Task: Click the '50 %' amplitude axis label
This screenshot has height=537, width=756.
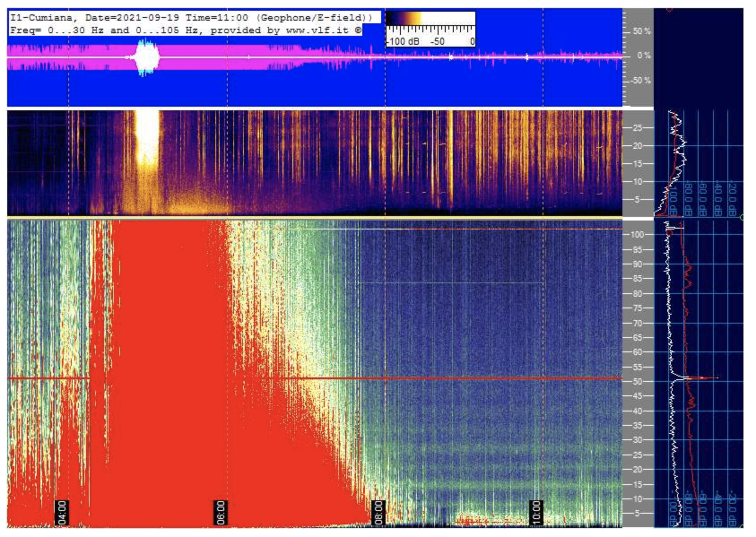Action: coord(642,31)
